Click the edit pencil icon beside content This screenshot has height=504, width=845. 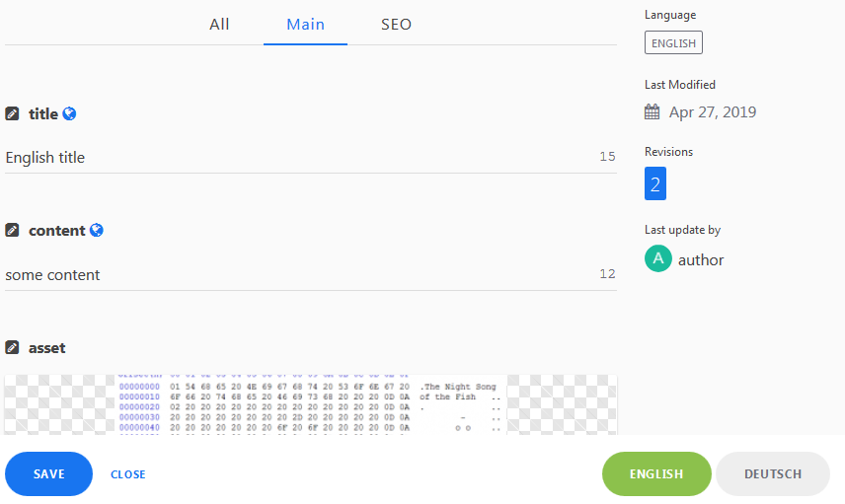12,230
